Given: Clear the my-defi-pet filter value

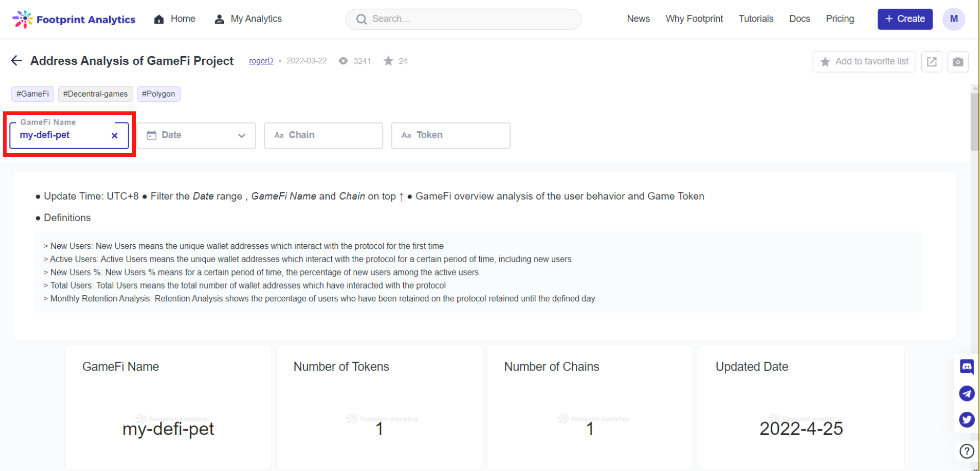Looking at the screenshot, I should 114,135.
